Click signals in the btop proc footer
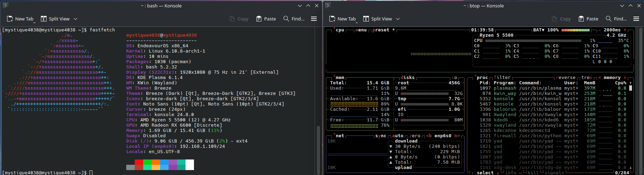The image size is (644, 175). point(554,173)
